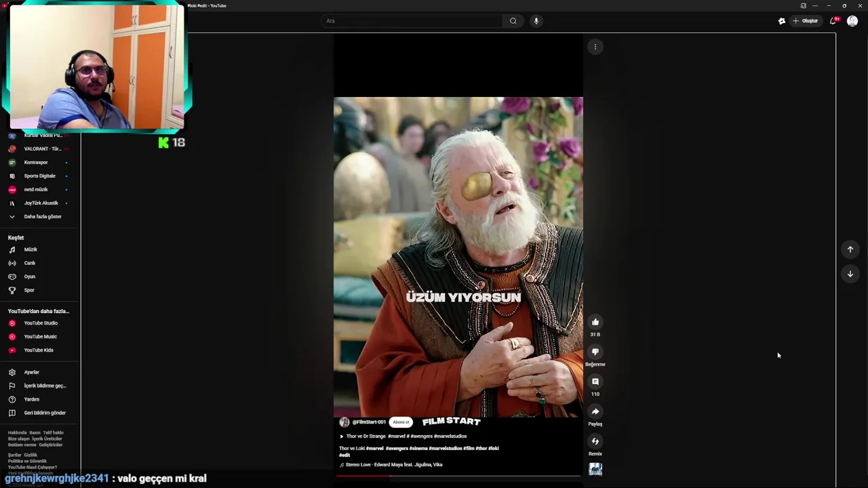This screenshot has width=868, height=488.
Task: Click Politika ve Güvenlik footer link
Action: [27, 461]
